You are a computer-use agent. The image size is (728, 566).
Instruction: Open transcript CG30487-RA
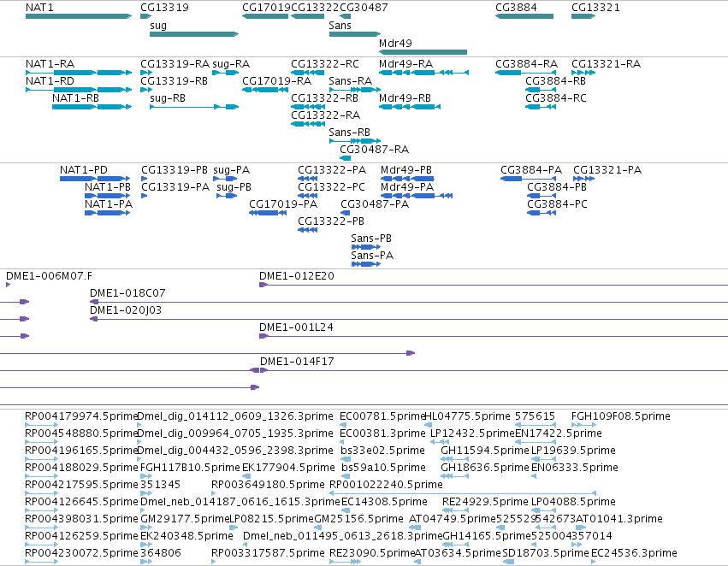(374, 150)
